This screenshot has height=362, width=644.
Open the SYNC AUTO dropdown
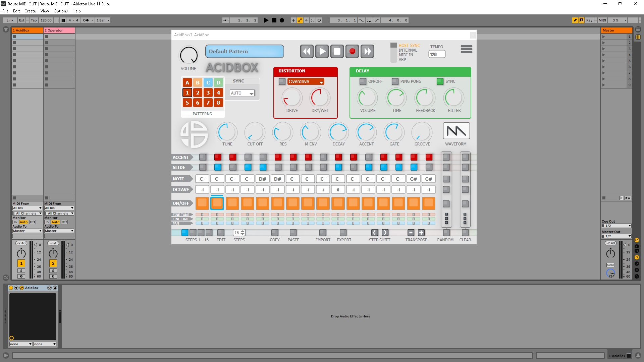(242, 93)
